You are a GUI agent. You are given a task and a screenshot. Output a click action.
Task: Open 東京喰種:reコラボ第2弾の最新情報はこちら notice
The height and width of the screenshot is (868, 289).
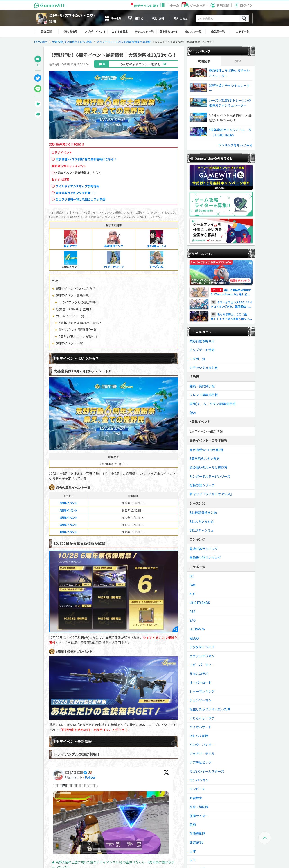[86, 159]
